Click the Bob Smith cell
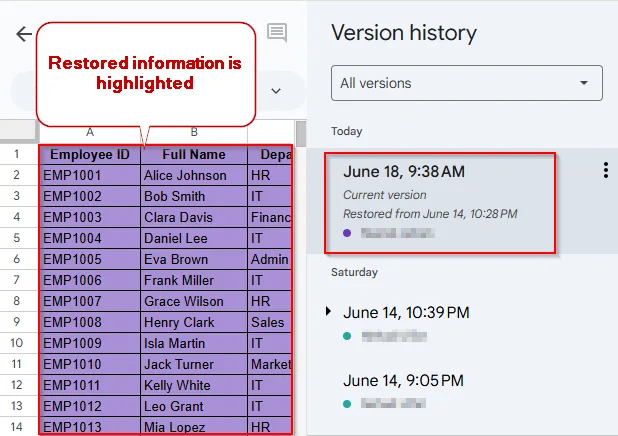 (x=194, y=196)
